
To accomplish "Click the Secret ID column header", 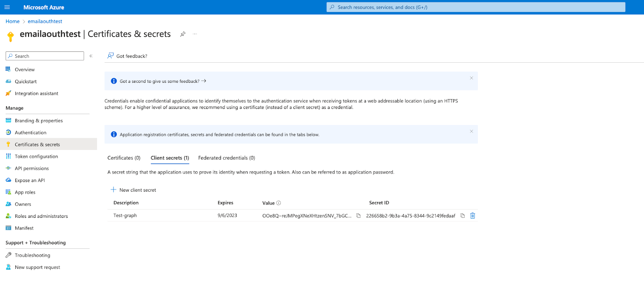I will (379, 203).
